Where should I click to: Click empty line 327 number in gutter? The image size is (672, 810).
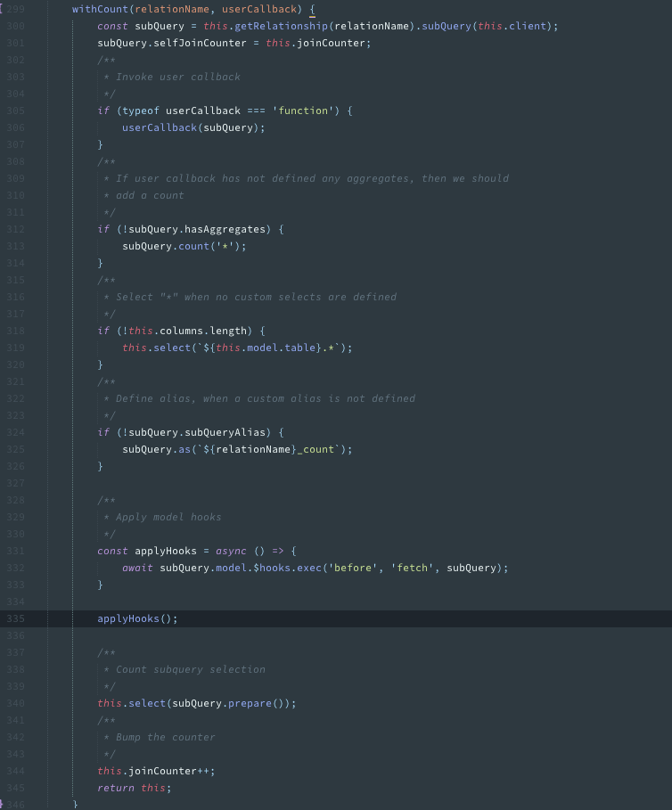coord(15,484)
